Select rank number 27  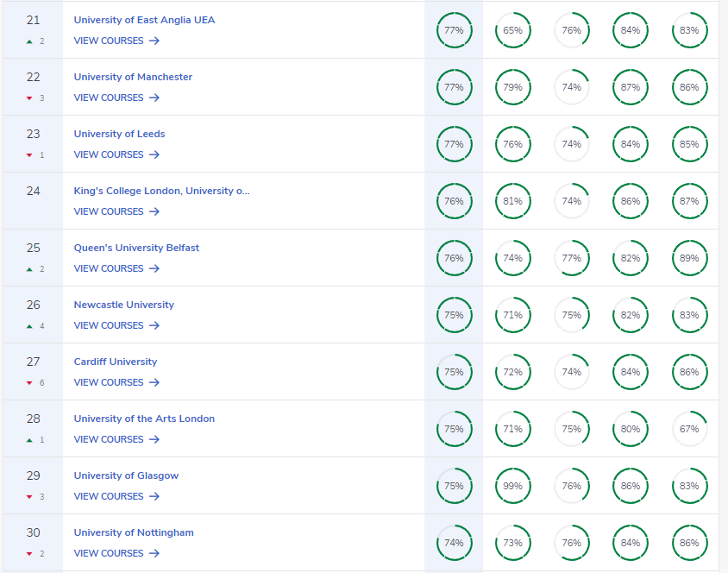click(x=33, y=362)
